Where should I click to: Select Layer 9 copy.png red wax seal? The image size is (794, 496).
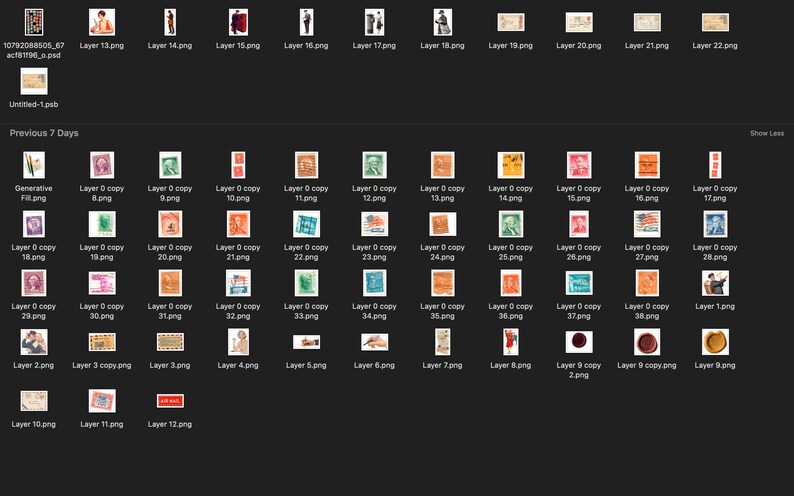tap(647, 342)
